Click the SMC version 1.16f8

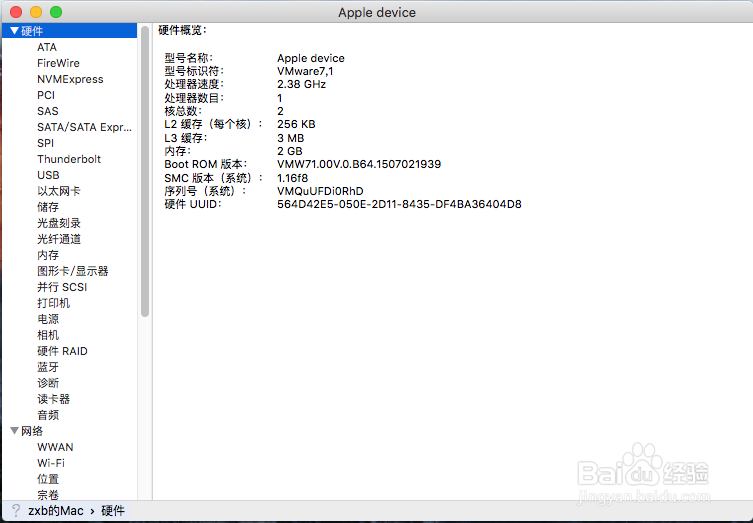pyautogui.click(x=292, y=178)
